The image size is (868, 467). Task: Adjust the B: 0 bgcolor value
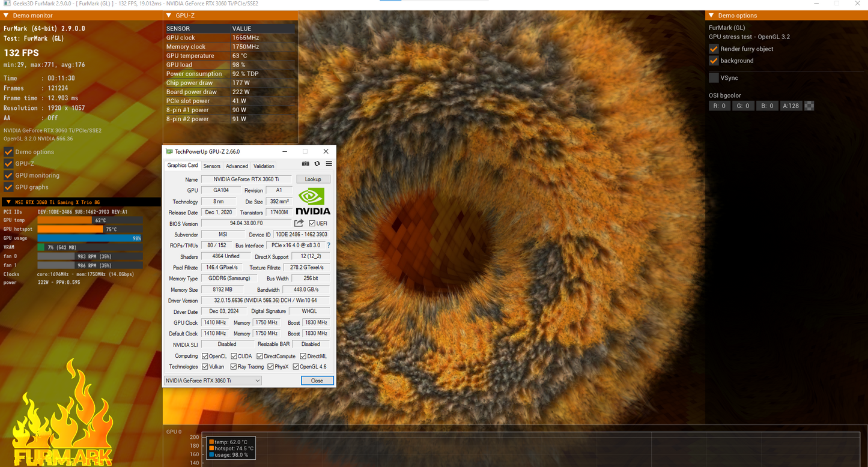[x=767, y=106]
